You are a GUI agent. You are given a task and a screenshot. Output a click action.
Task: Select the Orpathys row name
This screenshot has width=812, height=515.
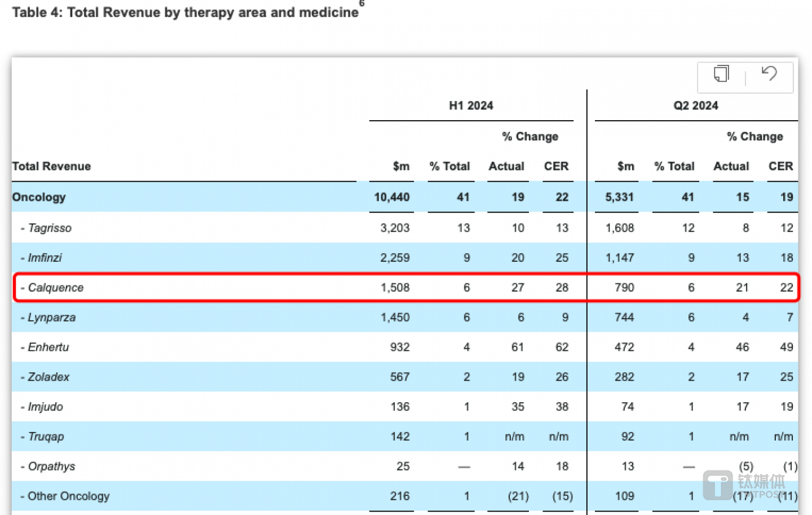click(51, 466)
